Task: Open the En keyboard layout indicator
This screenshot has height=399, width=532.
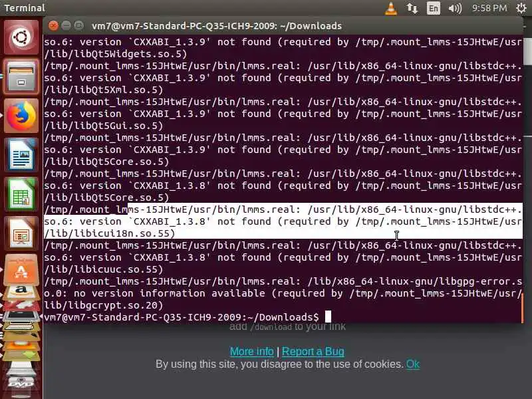Action: (434, 8)
